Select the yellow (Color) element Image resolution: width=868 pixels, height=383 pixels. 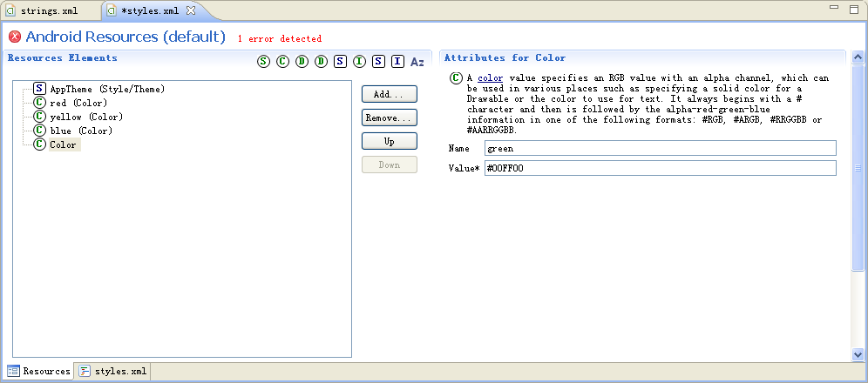[78, 117]
